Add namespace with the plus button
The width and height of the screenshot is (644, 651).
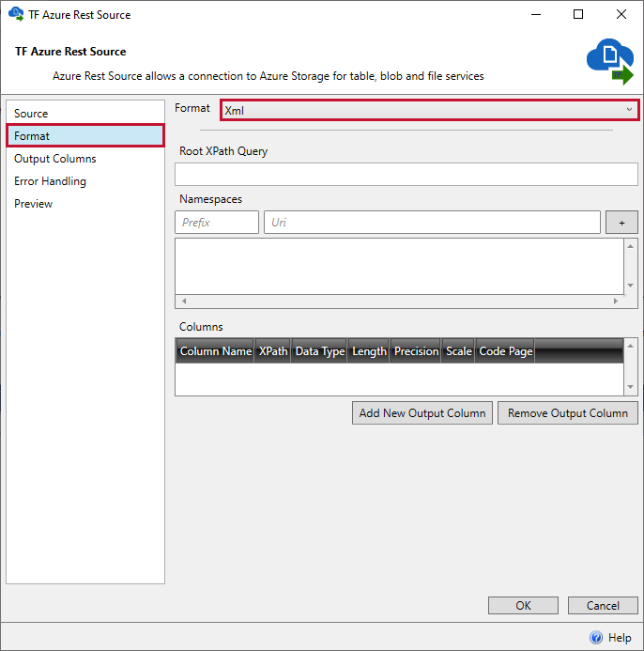pos(621,223)
